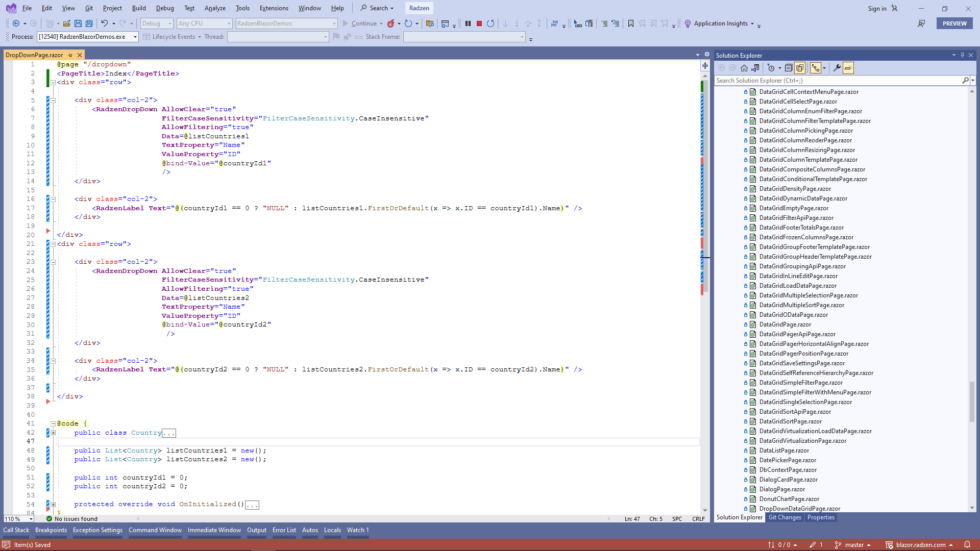Switch to the Git Changes tab
Screen dimensions: 980x551
pyautogui.click(x=785, y=517)
